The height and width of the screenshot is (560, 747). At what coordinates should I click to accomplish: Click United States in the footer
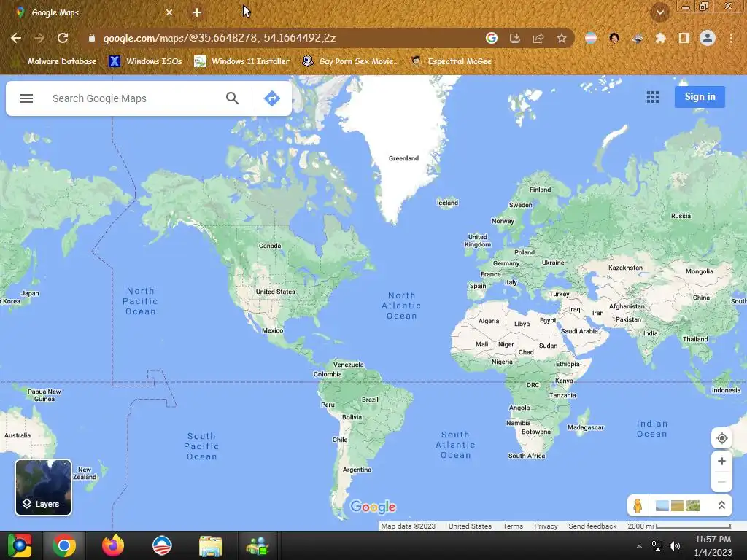pyautogui.click(x=470, y=526)
